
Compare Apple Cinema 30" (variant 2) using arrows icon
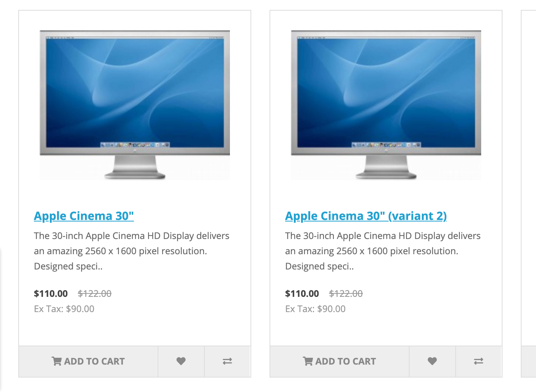479,361
